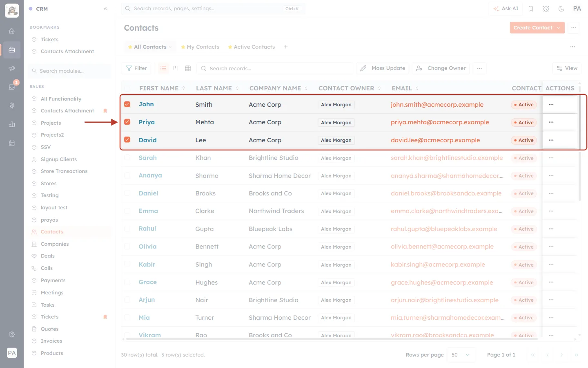Add a new view tab with plus

pyautogui.click(x=286, y=47)
